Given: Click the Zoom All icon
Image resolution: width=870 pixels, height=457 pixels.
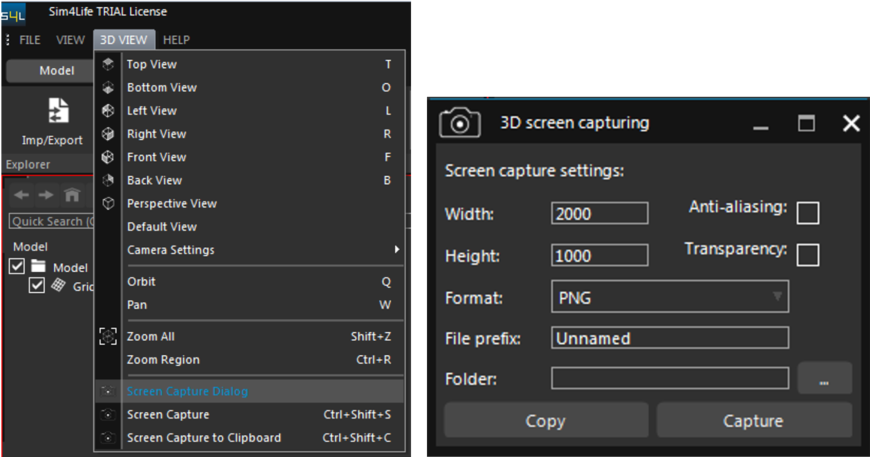Looking at the screenshot, I should 108,337.
